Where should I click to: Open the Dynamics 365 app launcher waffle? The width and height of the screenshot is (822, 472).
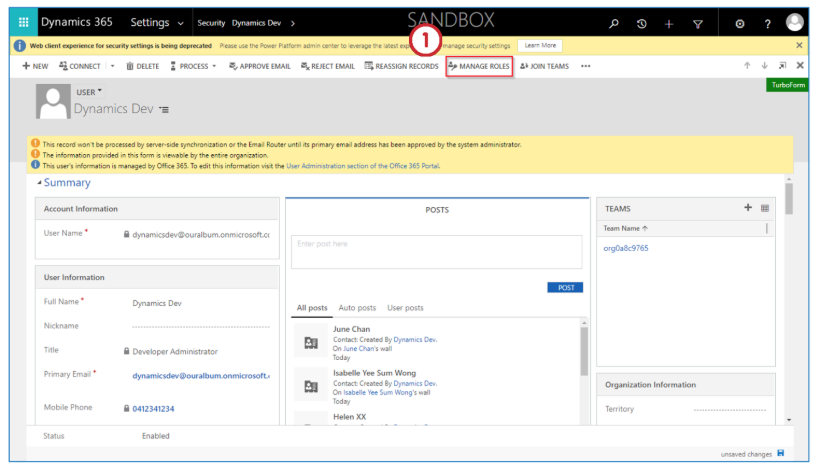pyautogui.click(x=24, y=23)
